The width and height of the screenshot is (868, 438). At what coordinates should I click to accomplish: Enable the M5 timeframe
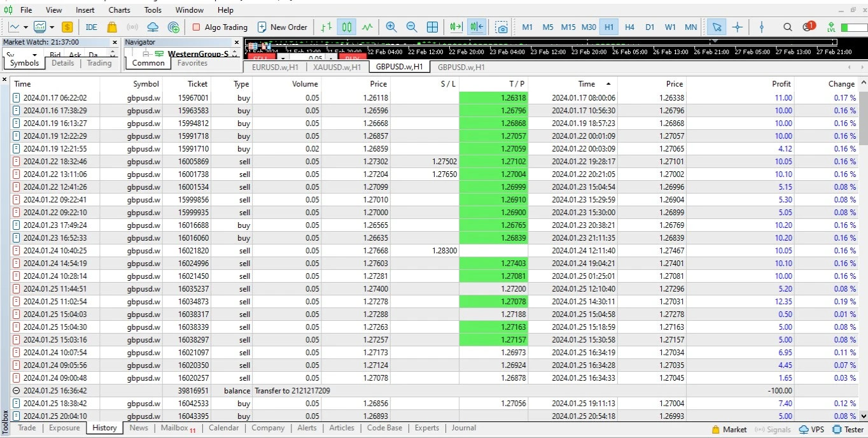[x=548, y=27]
